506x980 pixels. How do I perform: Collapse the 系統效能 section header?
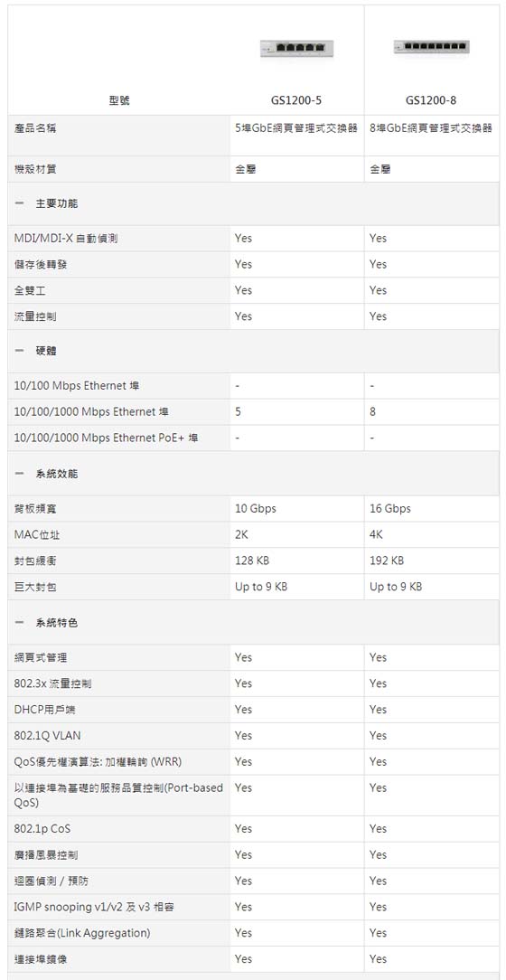pos(253,474)
